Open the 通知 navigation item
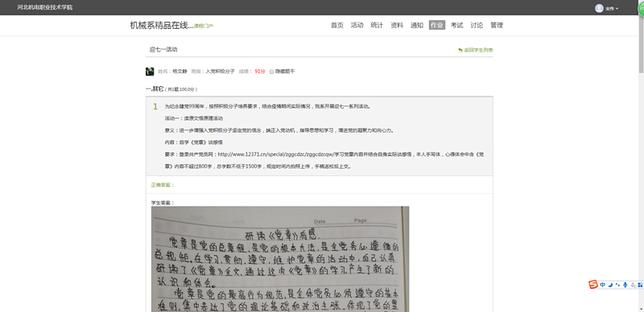 pyautogui.click(x=417, y=25)
